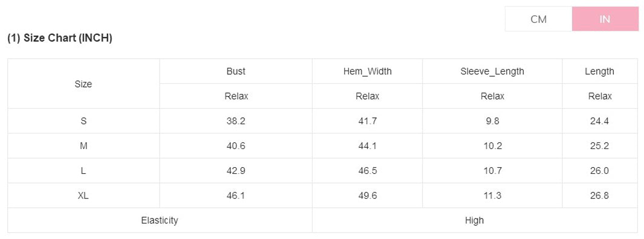This screenshot has width=644, height=239.
Task: Click the Hem_Width column header
Action: 368,71
